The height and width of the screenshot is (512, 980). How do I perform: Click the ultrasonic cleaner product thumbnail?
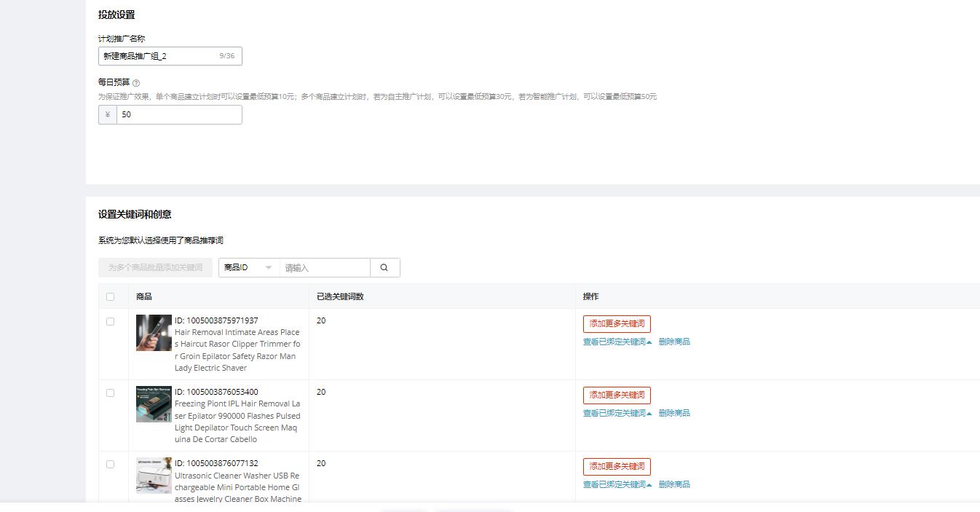[x=153, y=476]
